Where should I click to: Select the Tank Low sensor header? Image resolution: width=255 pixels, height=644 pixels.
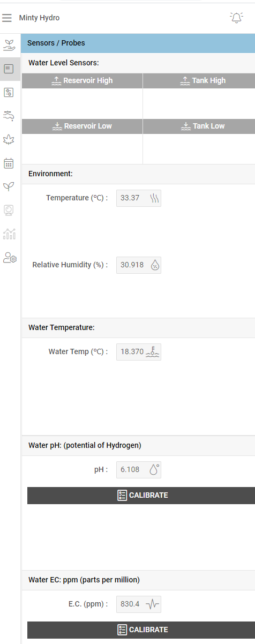pos(199,126)
